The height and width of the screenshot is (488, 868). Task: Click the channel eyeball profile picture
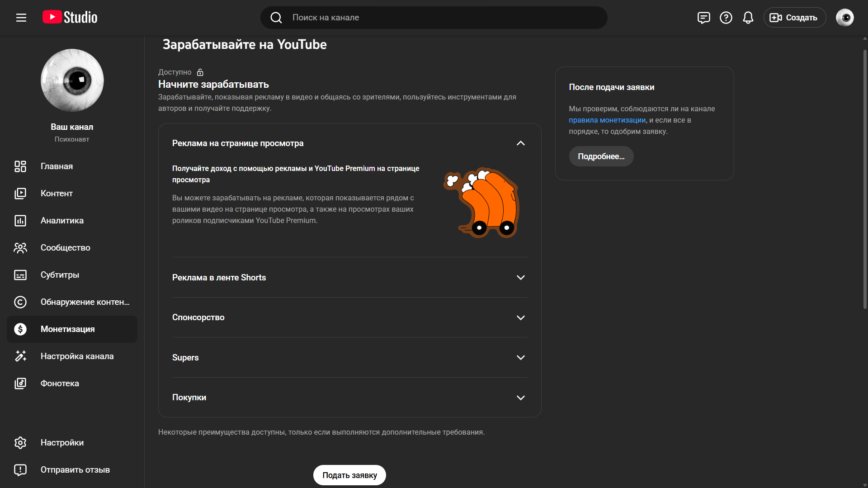[72, 81]
